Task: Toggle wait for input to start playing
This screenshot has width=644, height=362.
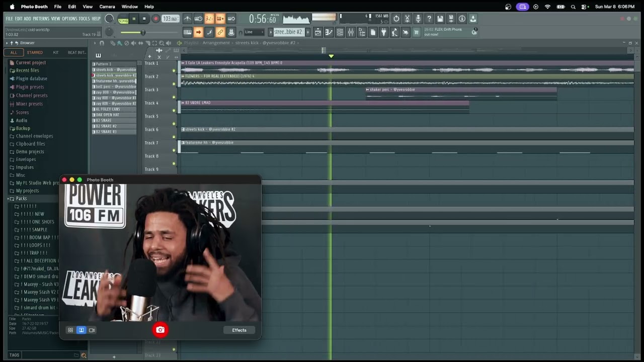Action: (198, 19)
